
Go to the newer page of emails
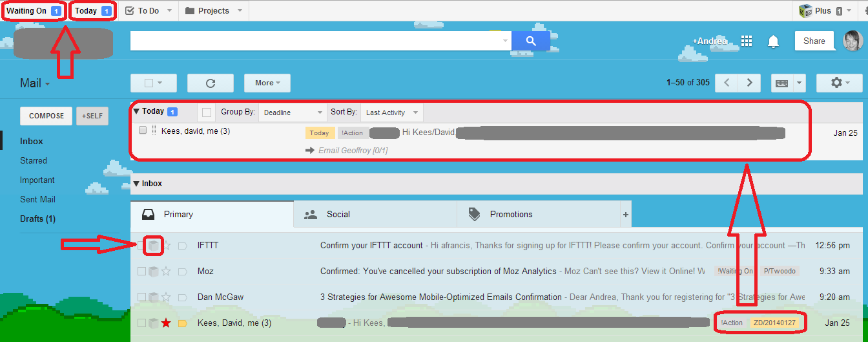click(727, 83)
